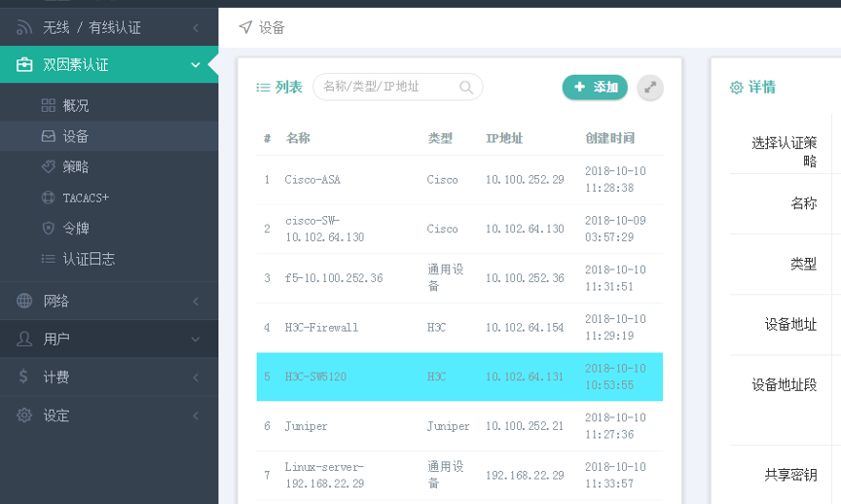Click the dollar icon beside 计费
This screenshot has height=504, width=841.
click(23, 377)
